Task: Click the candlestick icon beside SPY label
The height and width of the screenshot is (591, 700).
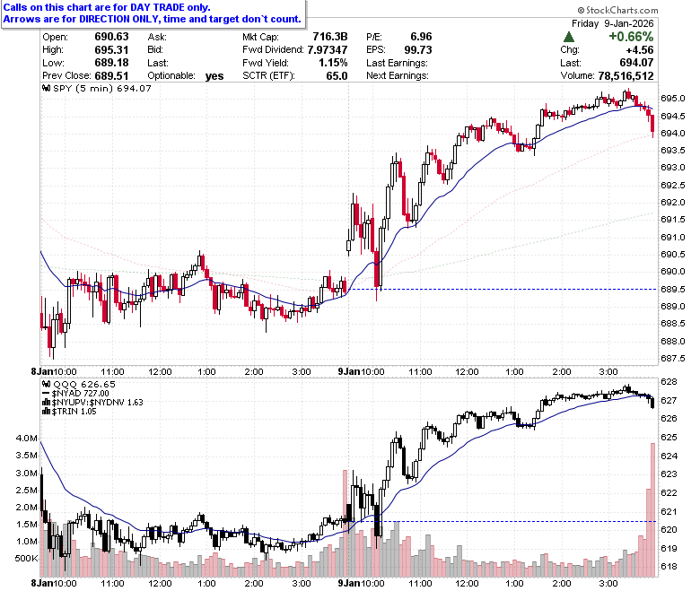Action: [46, 88]
